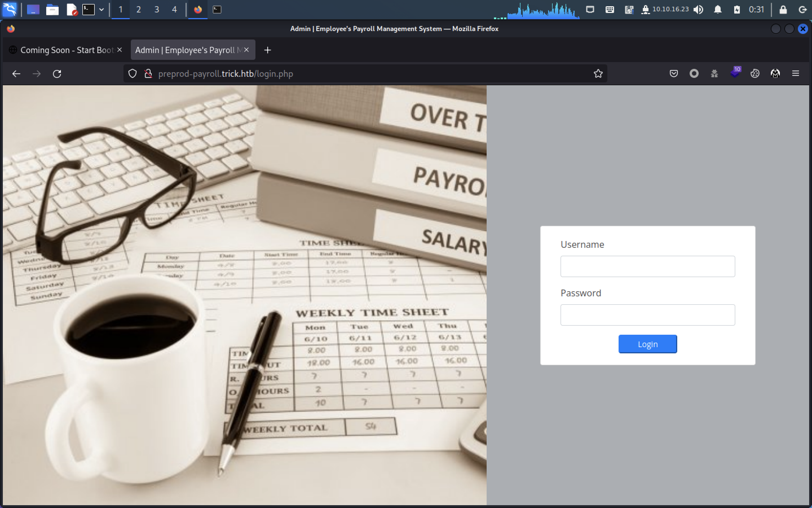Open a new browser tab
This screenshot has height=508, width=812.
(x=267, y=50)
